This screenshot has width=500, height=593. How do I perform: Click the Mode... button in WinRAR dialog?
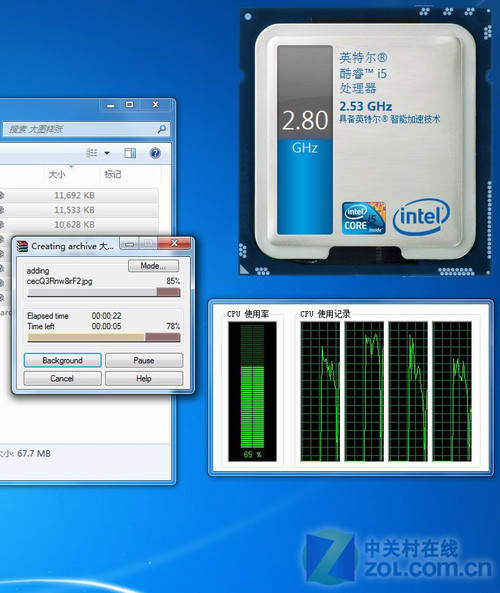tap(153, 266)
